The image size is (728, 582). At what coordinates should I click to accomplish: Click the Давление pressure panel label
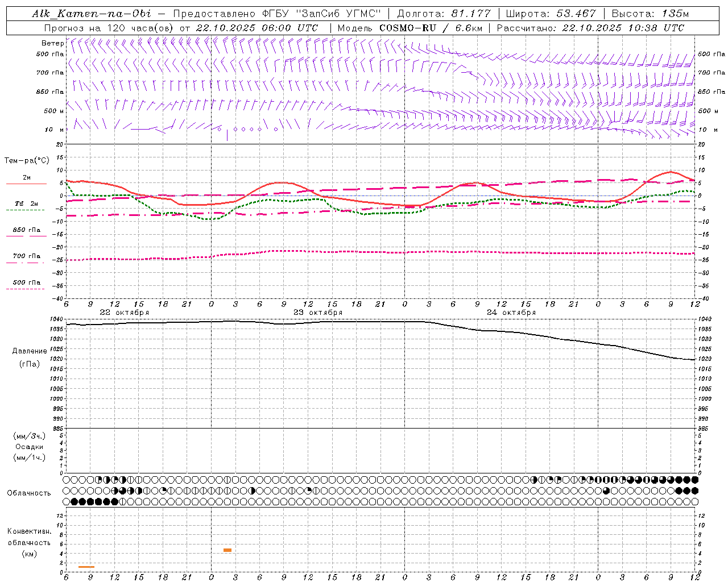[29, 351]
